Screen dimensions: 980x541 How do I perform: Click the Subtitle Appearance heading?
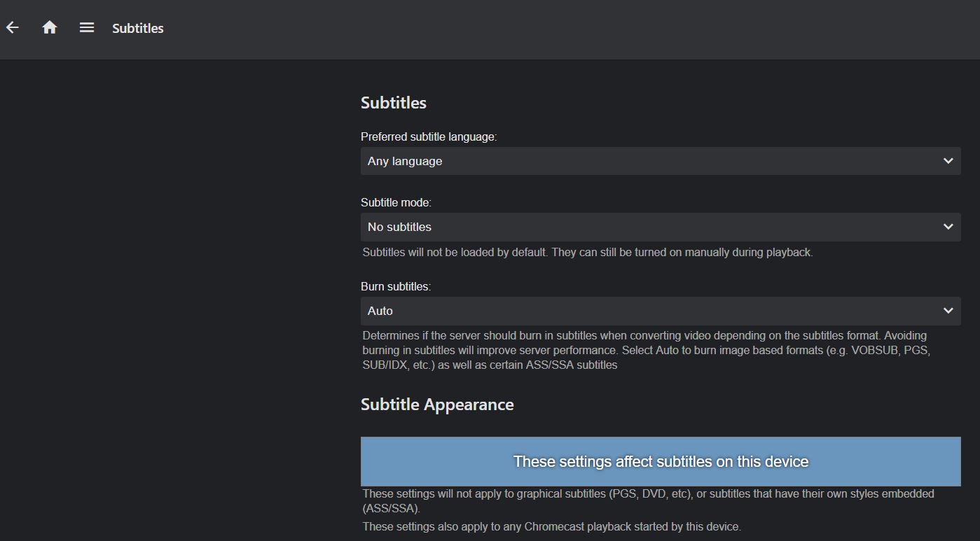click(x=437, y=405)
